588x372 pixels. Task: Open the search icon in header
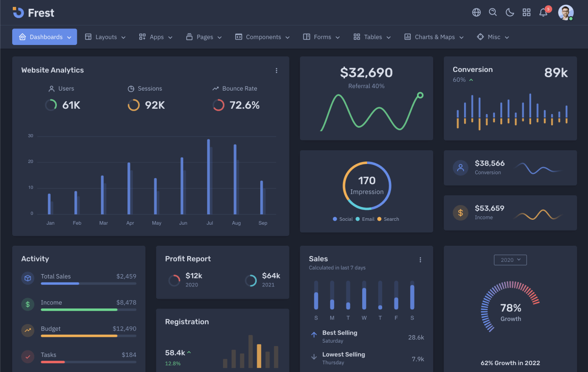pos(493,12)
